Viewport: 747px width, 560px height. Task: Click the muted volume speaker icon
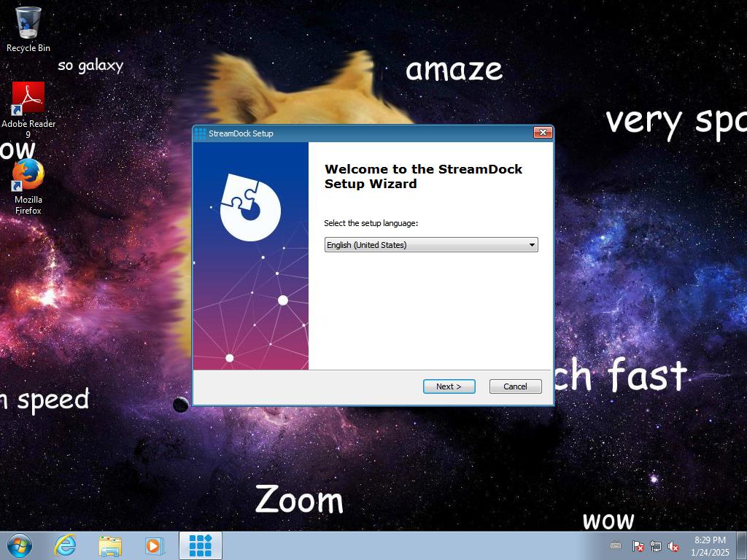tap(673, 545)
